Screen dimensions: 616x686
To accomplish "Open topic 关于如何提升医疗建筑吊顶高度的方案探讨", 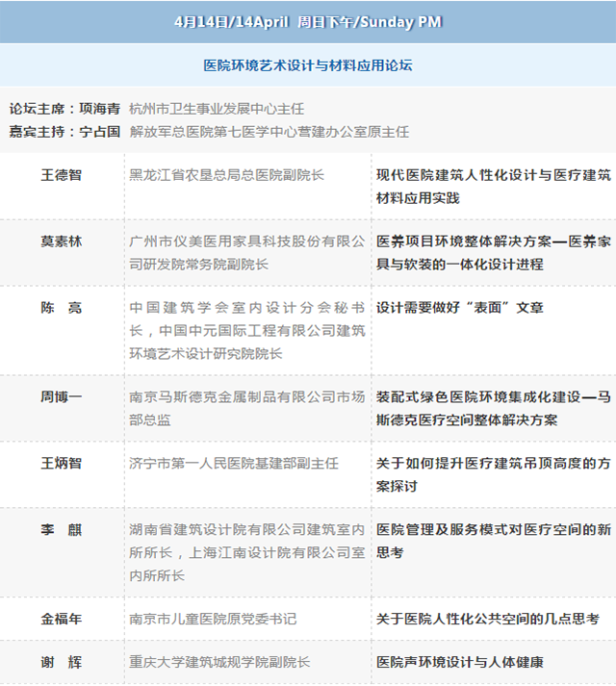I will click(493, 473).
